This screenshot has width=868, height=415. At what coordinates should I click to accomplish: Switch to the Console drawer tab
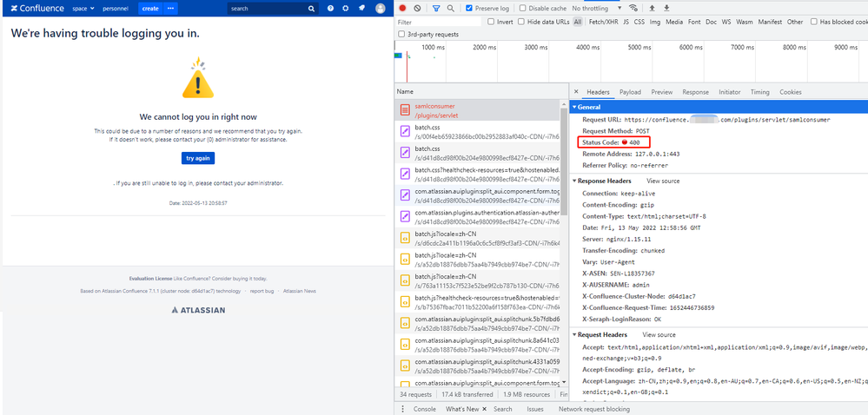(424, 409)
